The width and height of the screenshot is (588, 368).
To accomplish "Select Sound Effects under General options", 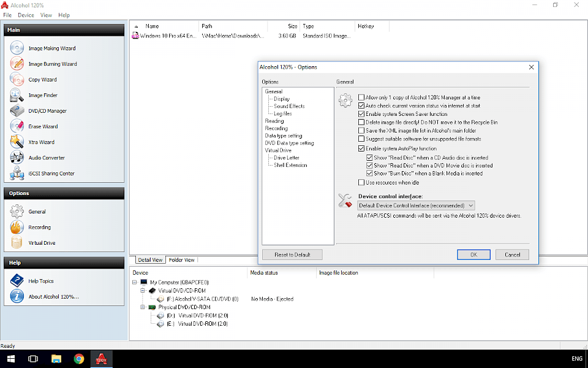I will pos(289,106).
